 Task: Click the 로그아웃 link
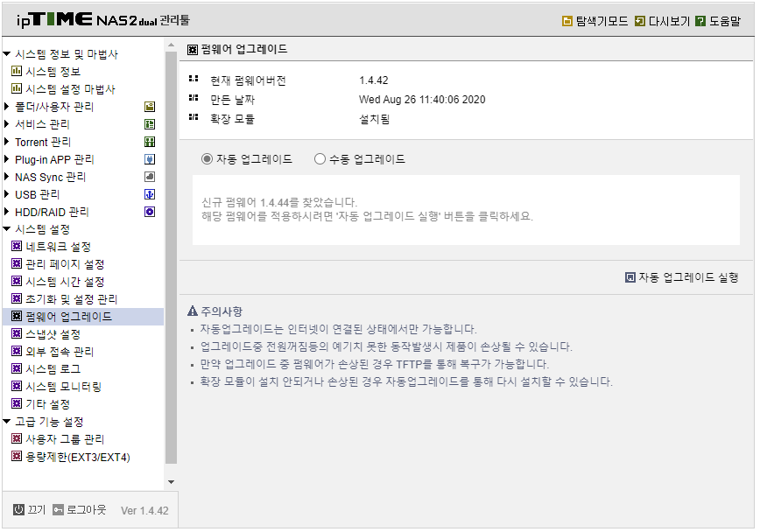[x=86, y=510]
